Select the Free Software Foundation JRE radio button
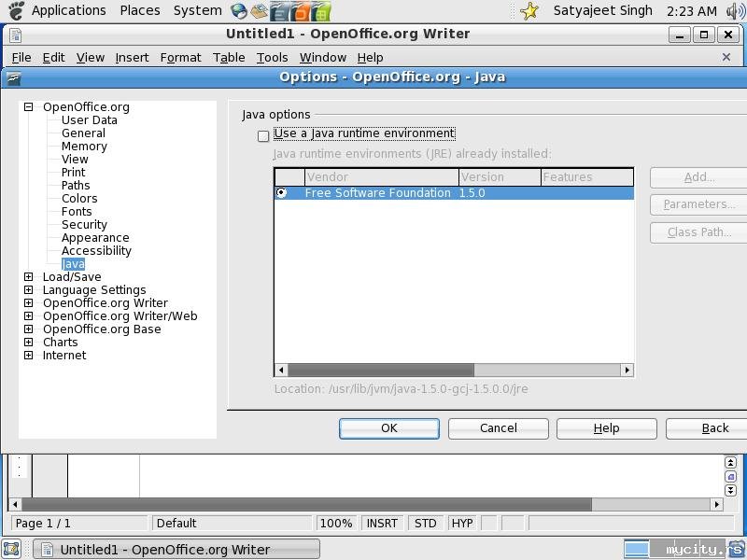The image size is (747, 560). [x=282, y=192]
